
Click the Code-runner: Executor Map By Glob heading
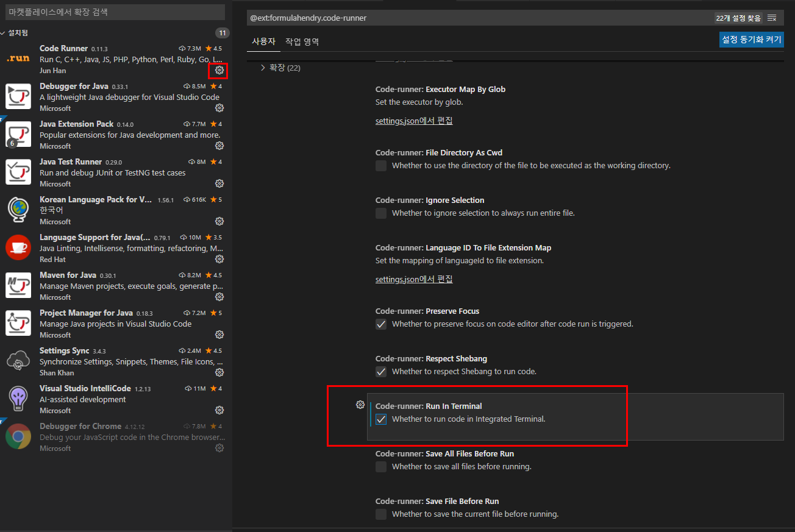pyautogui.click(x=440, y=89)
